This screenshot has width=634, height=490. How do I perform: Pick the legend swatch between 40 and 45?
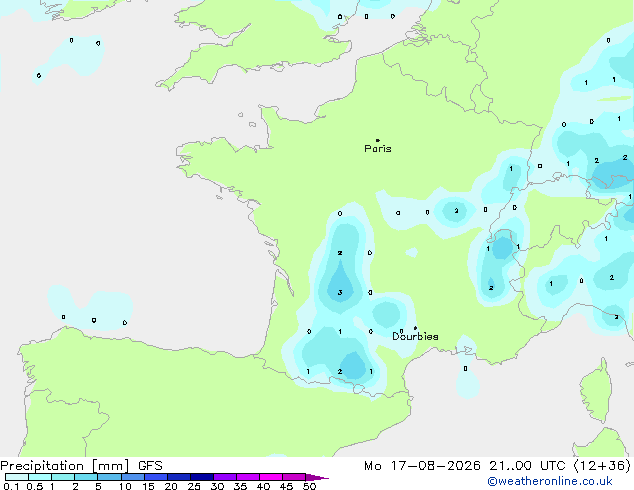(x=271, y=477)
